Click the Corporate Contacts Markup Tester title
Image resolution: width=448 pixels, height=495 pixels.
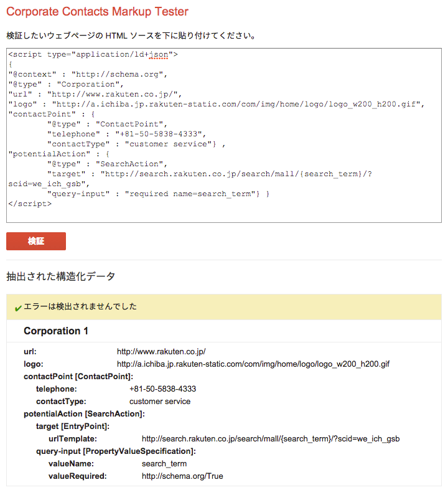click(x=97, y=12)
